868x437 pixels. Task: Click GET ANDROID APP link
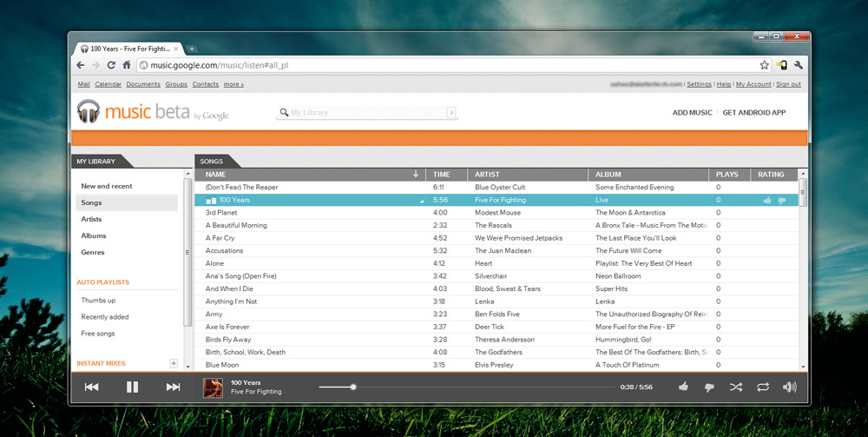coord(754,112)
